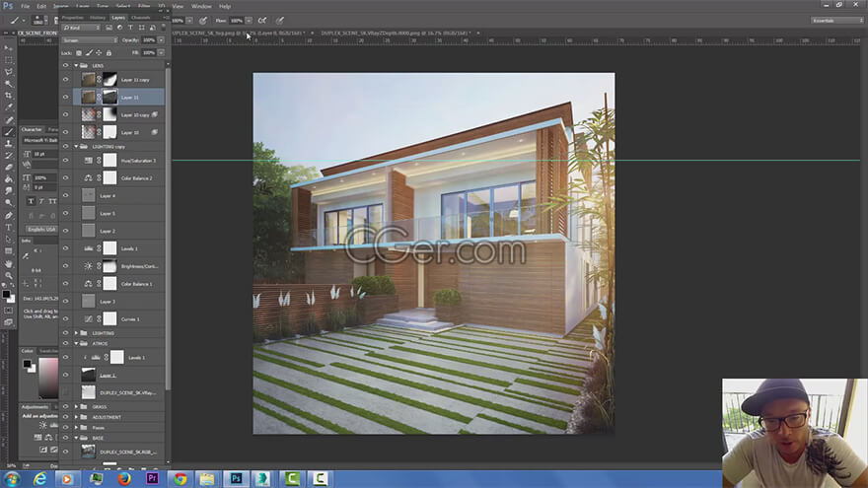Collapse the LENS layer group
The width and height of the screenshot is (868, 488).
point(76,65)
